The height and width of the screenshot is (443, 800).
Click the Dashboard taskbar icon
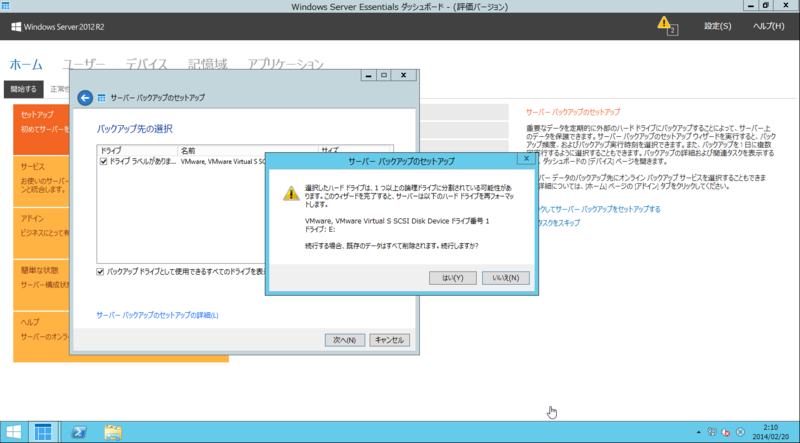[43, 432]
